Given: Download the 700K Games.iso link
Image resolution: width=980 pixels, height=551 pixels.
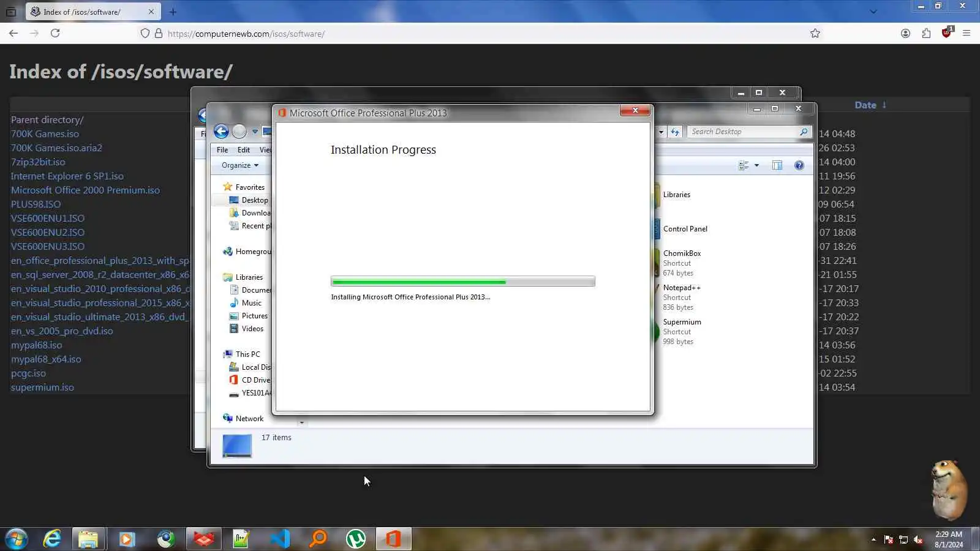Looking at the screenshot, I should [45, 134].
